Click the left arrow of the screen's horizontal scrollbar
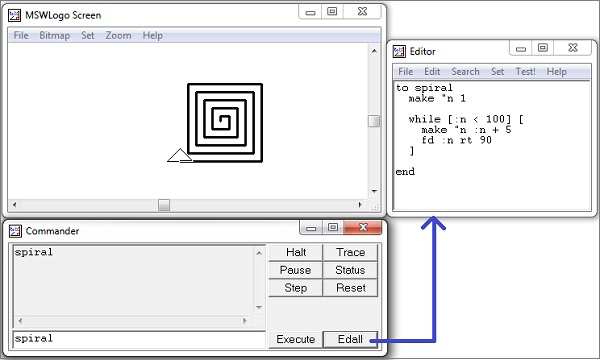 [x=15, y=205]
